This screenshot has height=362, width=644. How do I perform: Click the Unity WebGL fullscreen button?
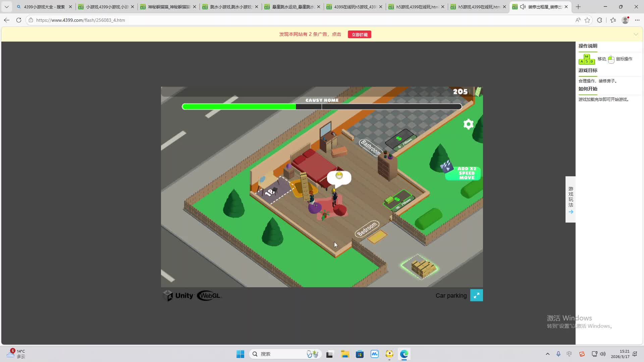(x=476, y=295)
